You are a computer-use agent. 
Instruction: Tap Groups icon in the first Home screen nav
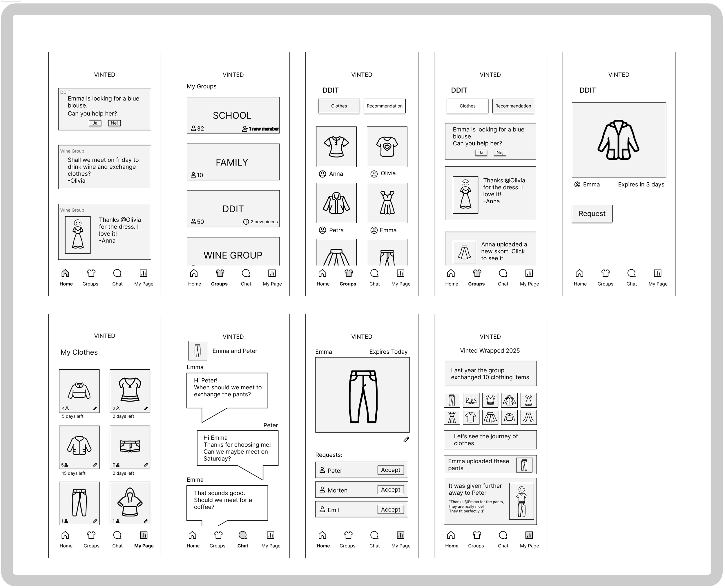91,273
